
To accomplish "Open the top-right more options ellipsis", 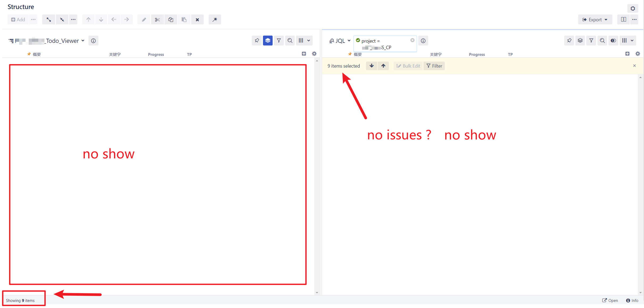I will [x=634, y=19].
